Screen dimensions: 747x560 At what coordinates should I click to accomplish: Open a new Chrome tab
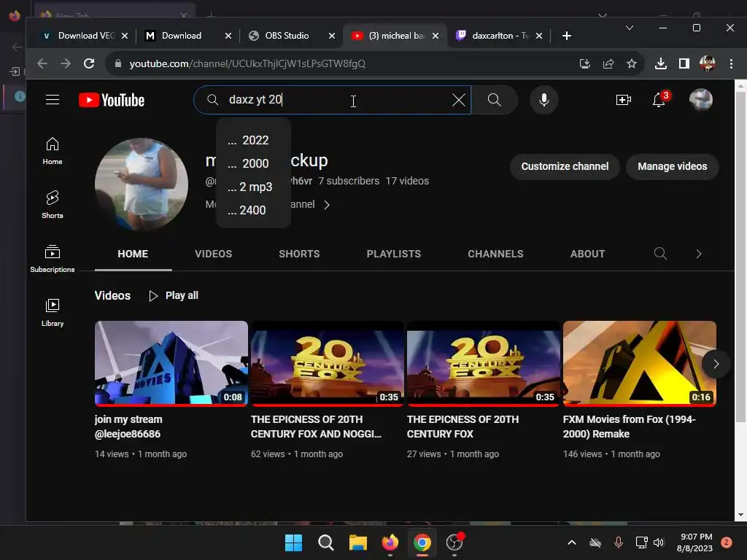566,36
